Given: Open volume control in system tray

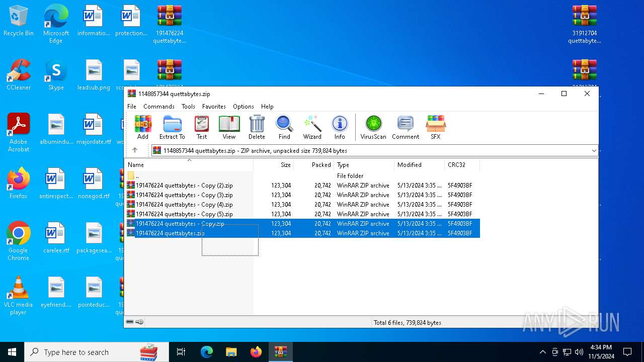Looking at the screenshot, I should (579, 352).
